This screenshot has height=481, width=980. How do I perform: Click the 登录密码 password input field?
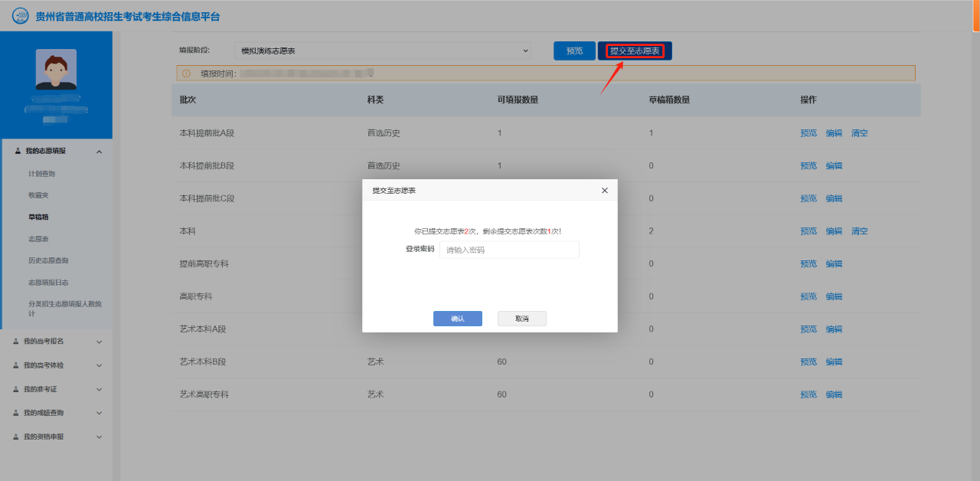(508, 250)
